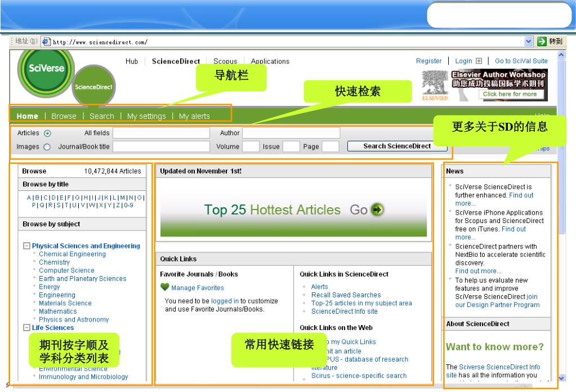Open Scirus science-specific search link
576x392 pixels.
pyautogui.click(x=359, y=376)
